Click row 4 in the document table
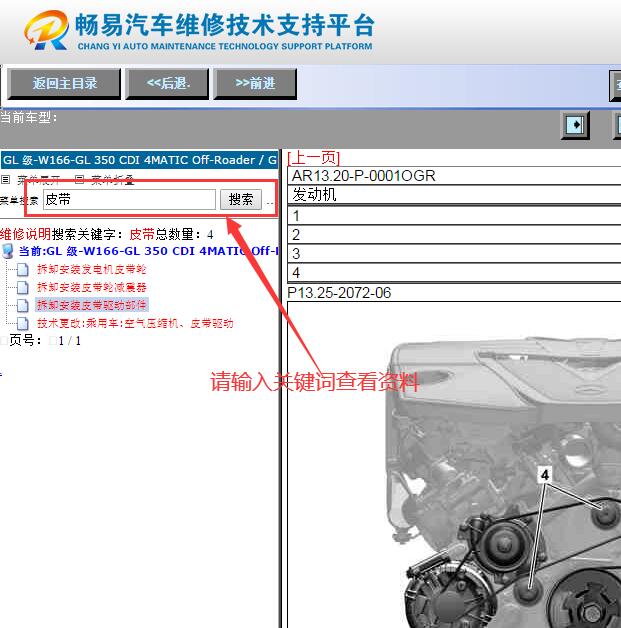Image resolution: width=621 pixels, height=628 pixels. point(454,273)
